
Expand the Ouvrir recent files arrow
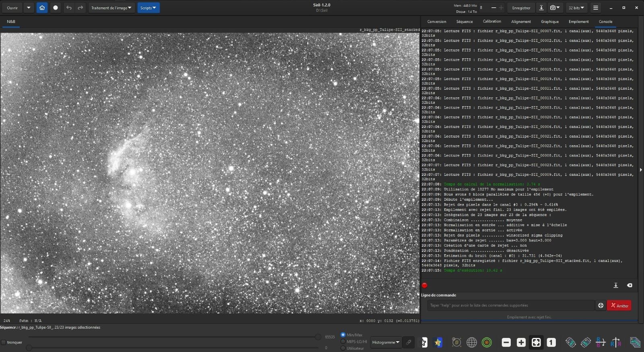(29, 8)
